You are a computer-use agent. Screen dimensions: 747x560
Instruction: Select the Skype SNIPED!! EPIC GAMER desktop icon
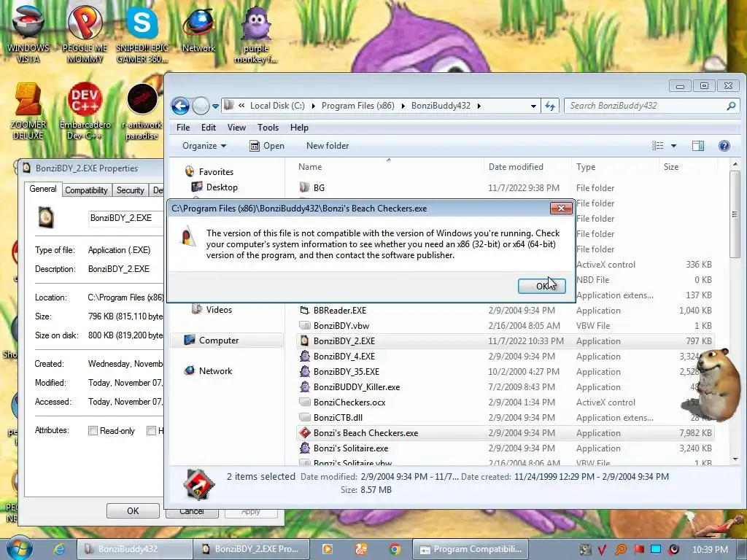point(142,34)
